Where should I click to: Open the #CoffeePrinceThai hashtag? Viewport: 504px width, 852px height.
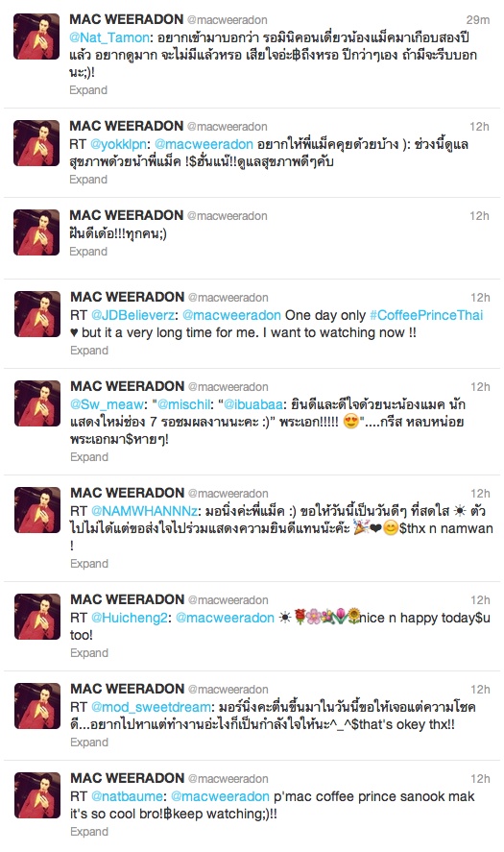click(x=426, y=315)
